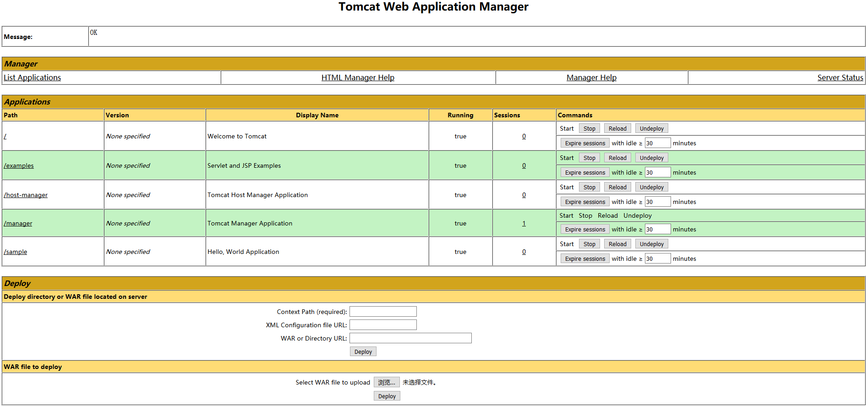Screen dimensions: 868x407
Task: Focus idle minutes field for /examples
Action: coord(658,172)
